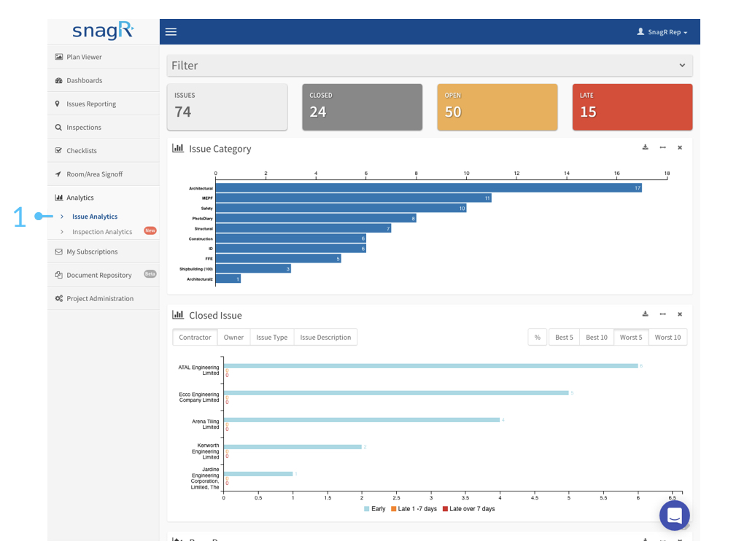Open the SnagR Rep user dropdown
Image resolution: width=747 pixels, height=560 pixels.
click(x=662, y=32)
